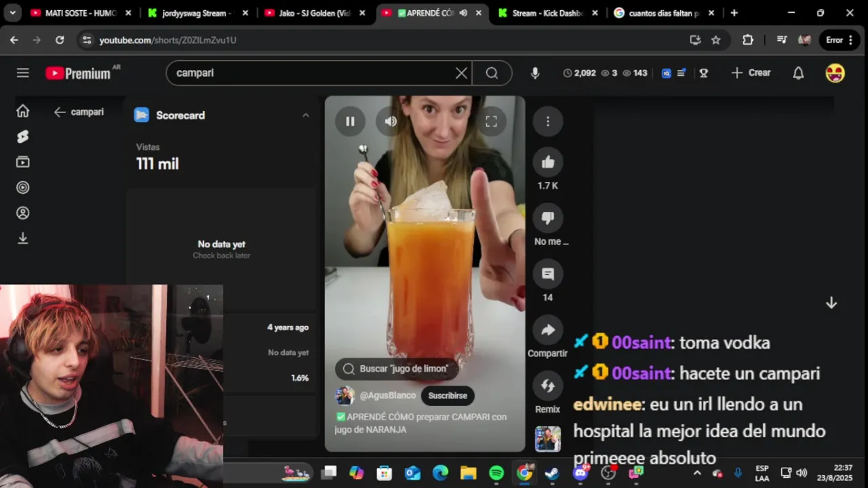
Task: Open Subscriptions in YouTube sidebar
Action: click(23, 162)
